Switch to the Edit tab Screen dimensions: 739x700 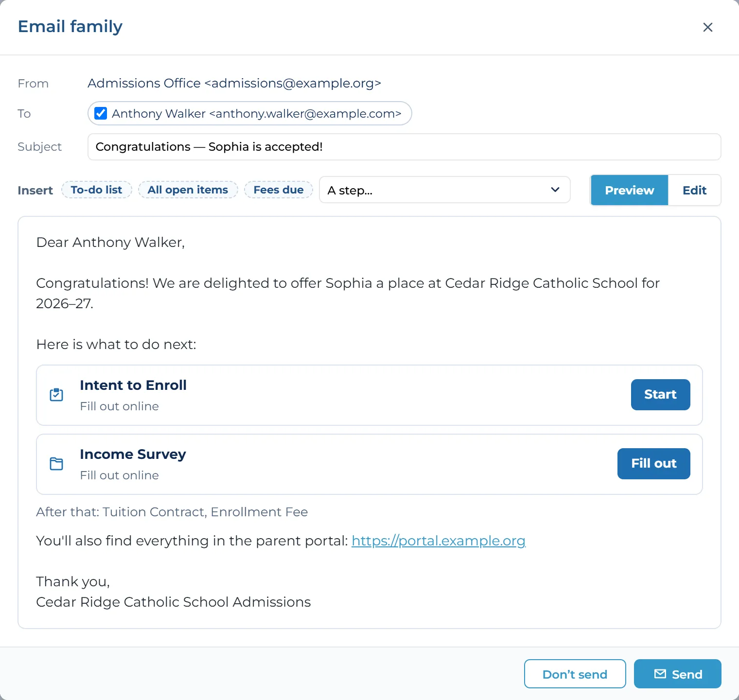point(694,190)
